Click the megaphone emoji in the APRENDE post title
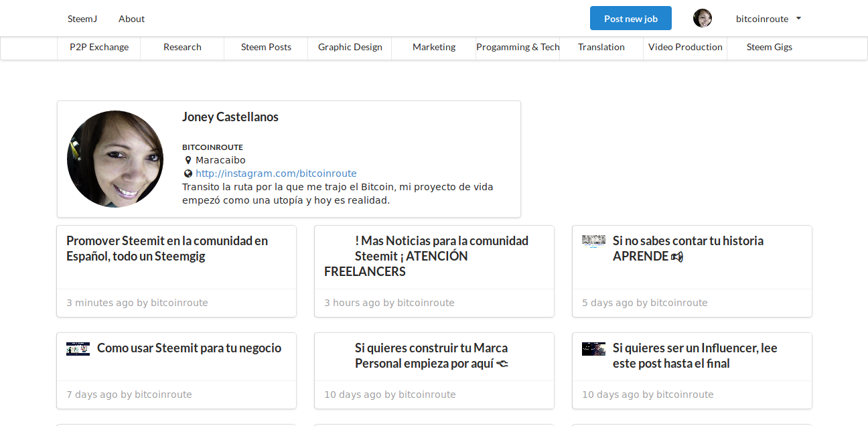The image size is (868, 426). [x=678, y=257]
